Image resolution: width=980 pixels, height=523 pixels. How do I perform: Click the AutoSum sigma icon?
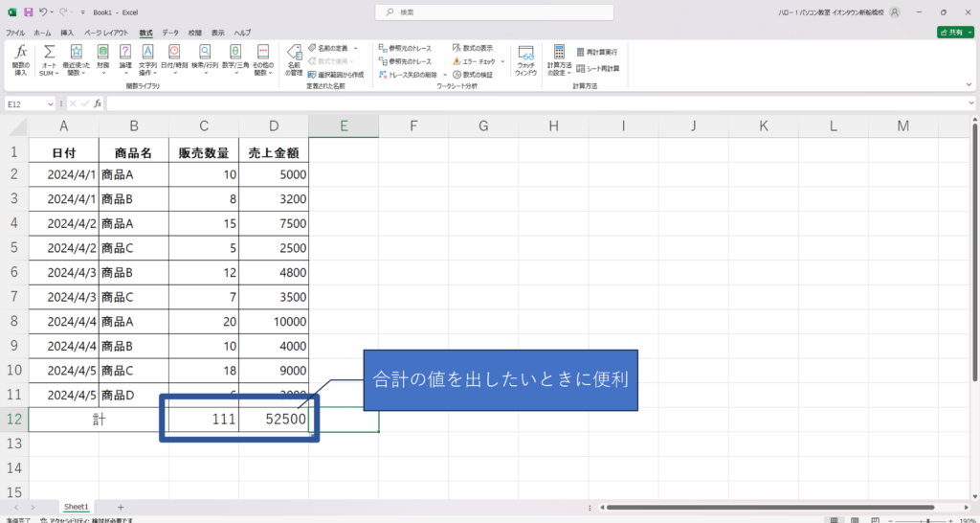point(49,53)
